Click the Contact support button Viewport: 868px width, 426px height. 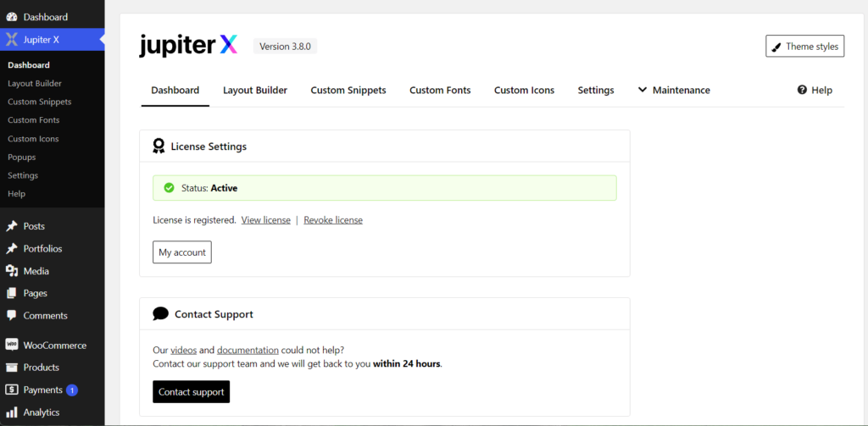pyautogui.click(x=191, y=391)
